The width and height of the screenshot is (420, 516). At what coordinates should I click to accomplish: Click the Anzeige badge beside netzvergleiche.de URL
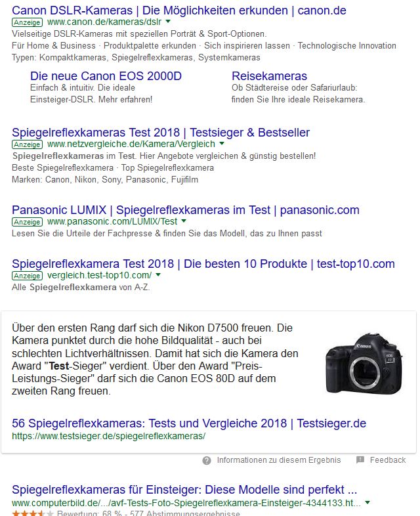pos(28,144)
